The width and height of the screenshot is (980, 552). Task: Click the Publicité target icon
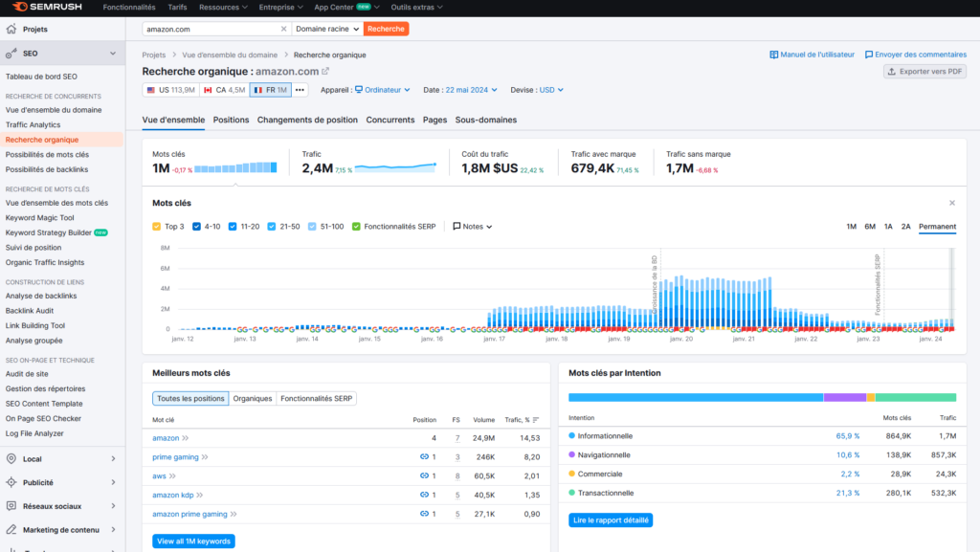[x=11, y=483]
